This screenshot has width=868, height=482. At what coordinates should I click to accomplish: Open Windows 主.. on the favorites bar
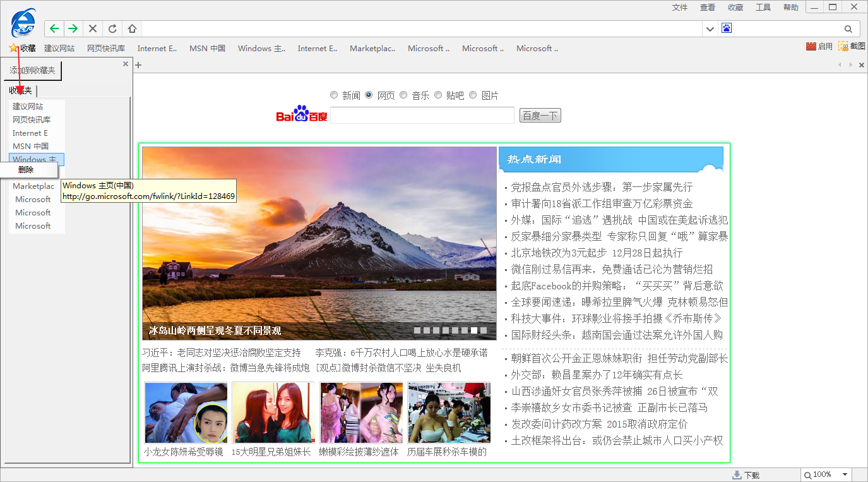[x=261, y=48]
